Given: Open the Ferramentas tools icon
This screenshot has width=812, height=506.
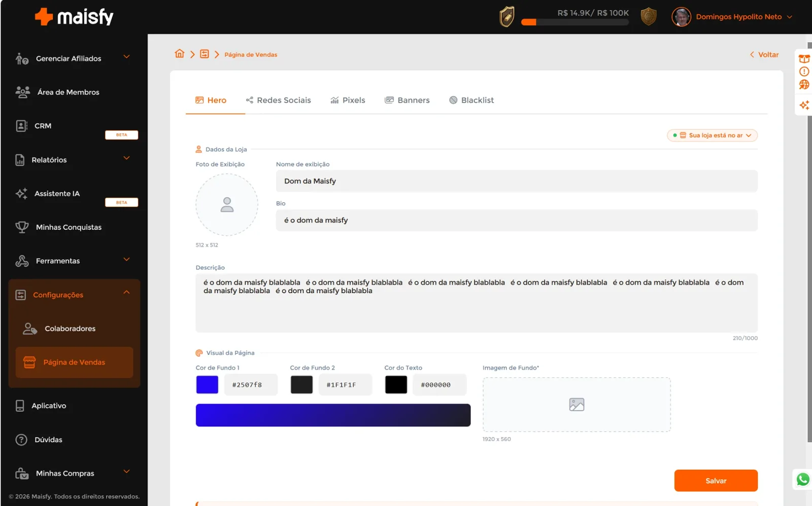Looking at the screenshot, I should 22,261.
